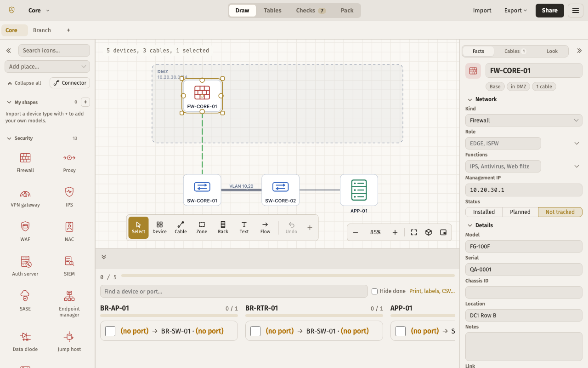Click the 0 / 5 checklist progress bar

tap(288, 276)
